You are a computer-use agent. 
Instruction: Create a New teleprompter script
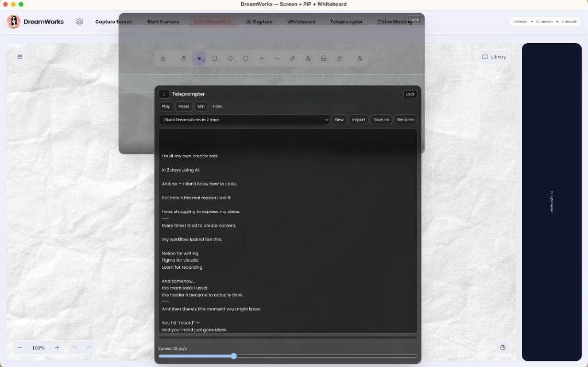(x=339, y=119)
